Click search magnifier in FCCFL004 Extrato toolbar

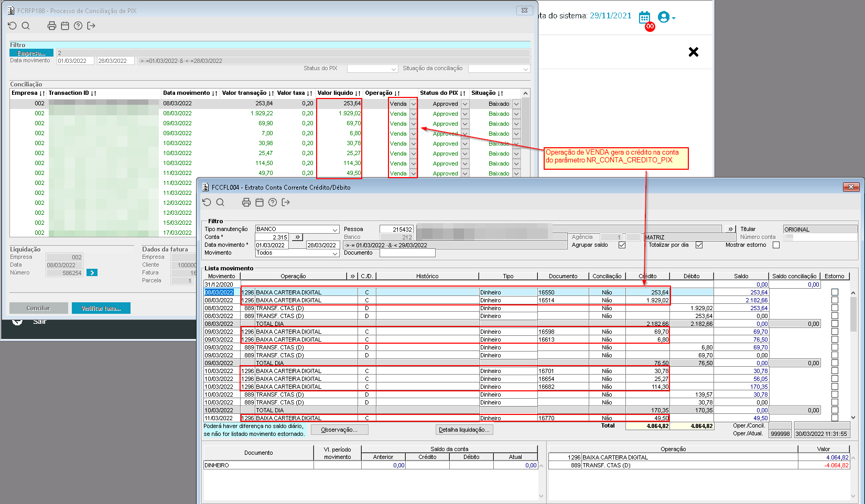[220, 202]
